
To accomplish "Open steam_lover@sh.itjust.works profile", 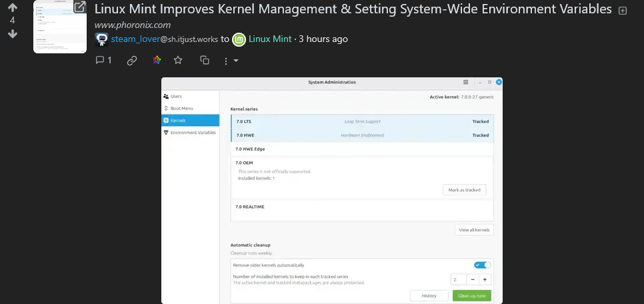I will (164, 39).
